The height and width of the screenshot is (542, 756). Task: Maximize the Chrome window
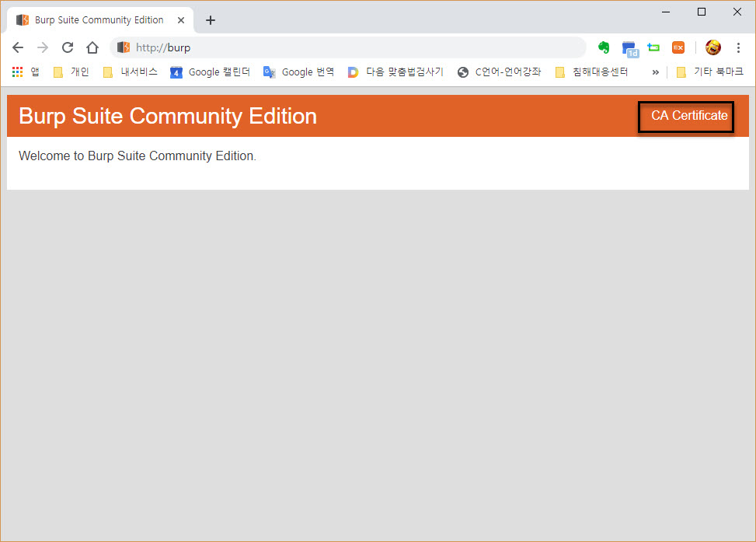point(702,12)
